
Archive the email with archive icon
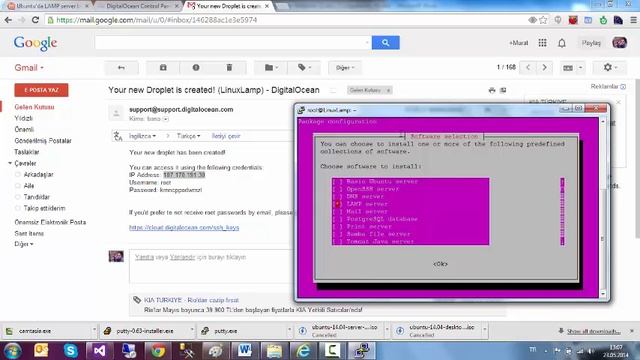tap(163, 68)
